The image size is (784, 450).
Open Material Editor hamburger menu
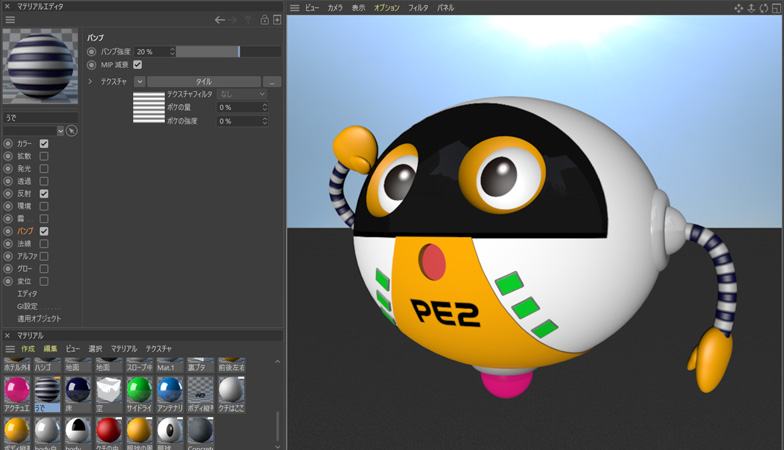10,19
